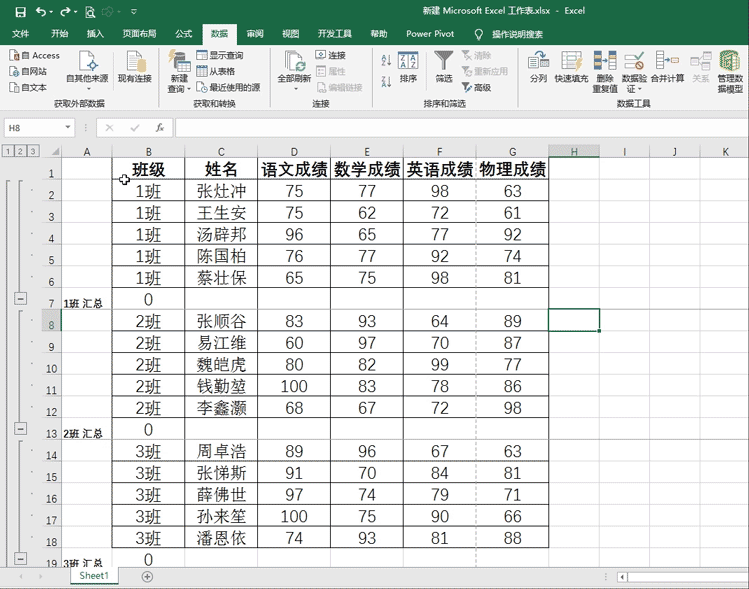749x589 pixels.
Task: Select column H header
Action: point(574,151)
